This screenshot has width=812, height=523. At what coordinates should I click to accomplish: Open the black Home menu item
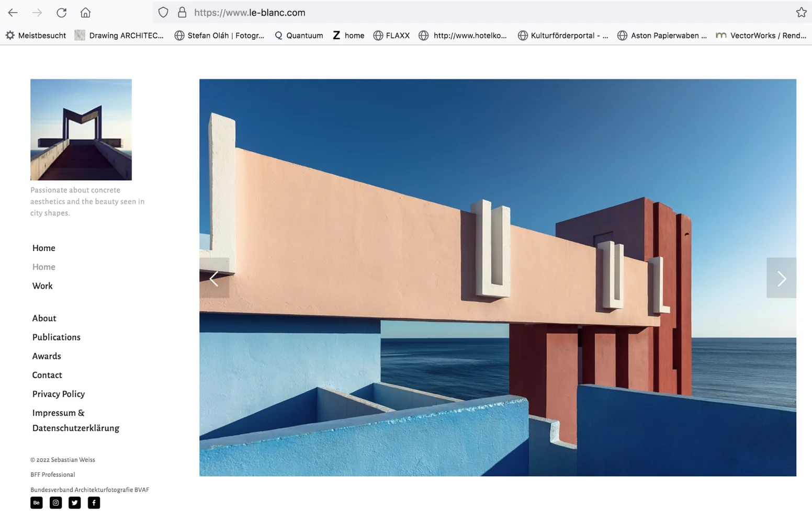tap(44, 248)
